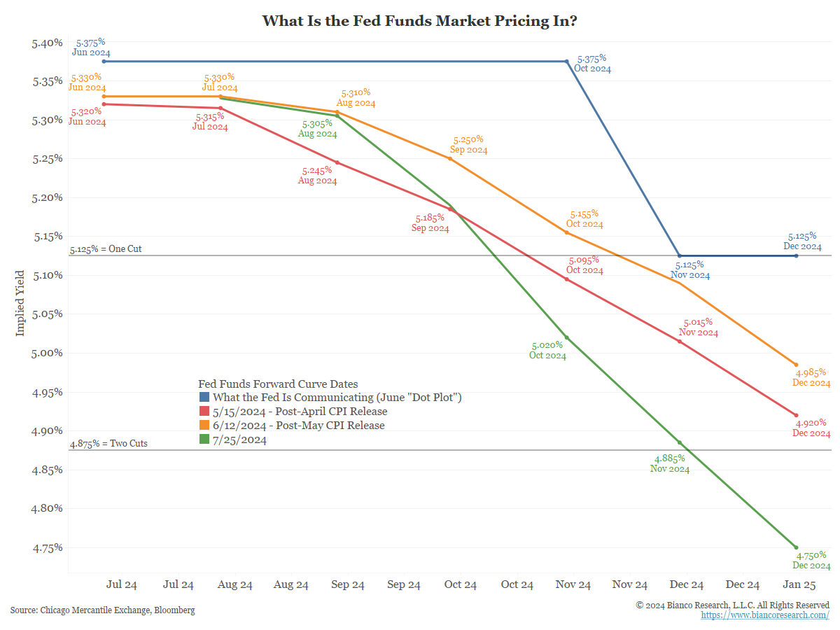Click the orange 5.250% Sep 2024 data point
Screen dimensions: 840x630
[449, 159]
